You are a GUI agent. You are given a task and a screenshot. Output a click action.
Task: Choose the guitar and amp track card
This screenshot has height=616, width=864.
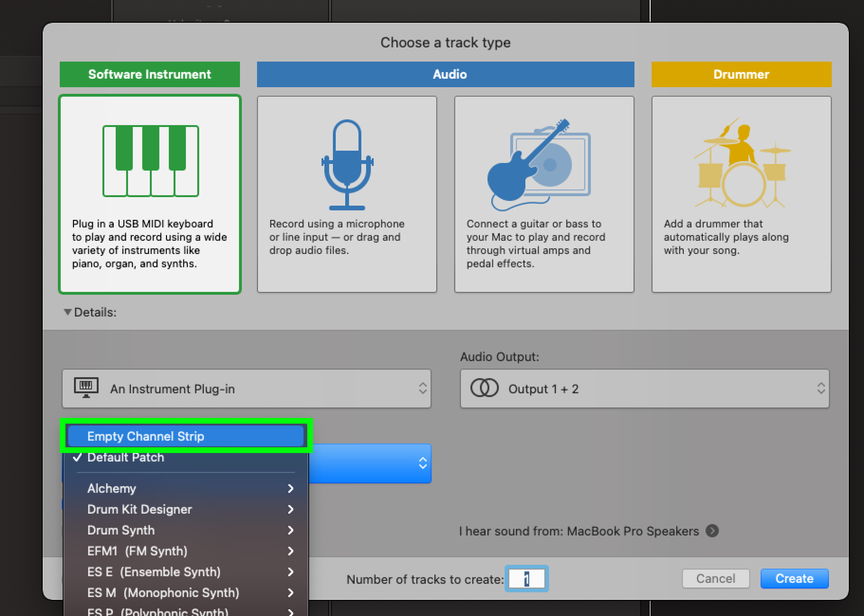(x=544, y=194)
